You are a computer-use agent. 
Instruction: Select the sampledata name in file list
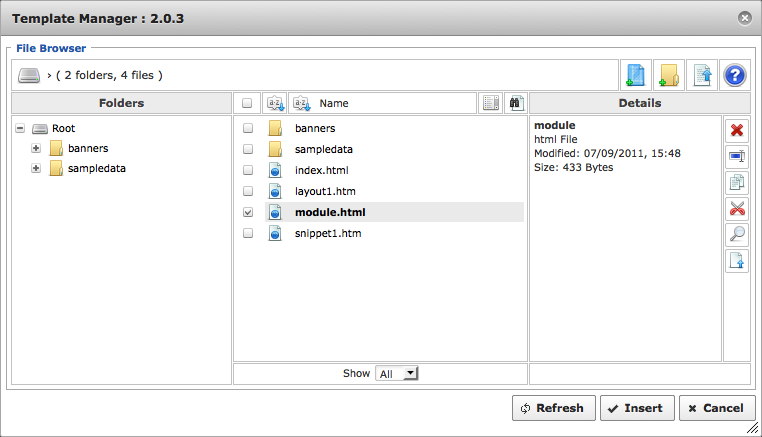[x=324, y=149]
